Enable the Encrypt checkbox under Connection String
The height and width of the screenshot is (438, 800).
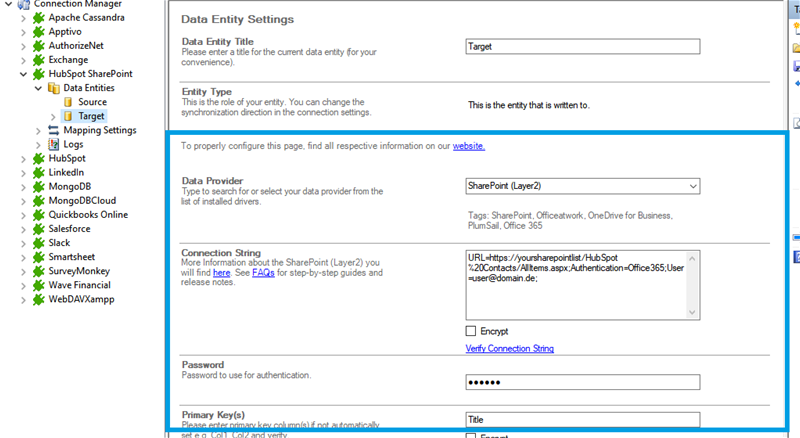[x=471, y=330]
